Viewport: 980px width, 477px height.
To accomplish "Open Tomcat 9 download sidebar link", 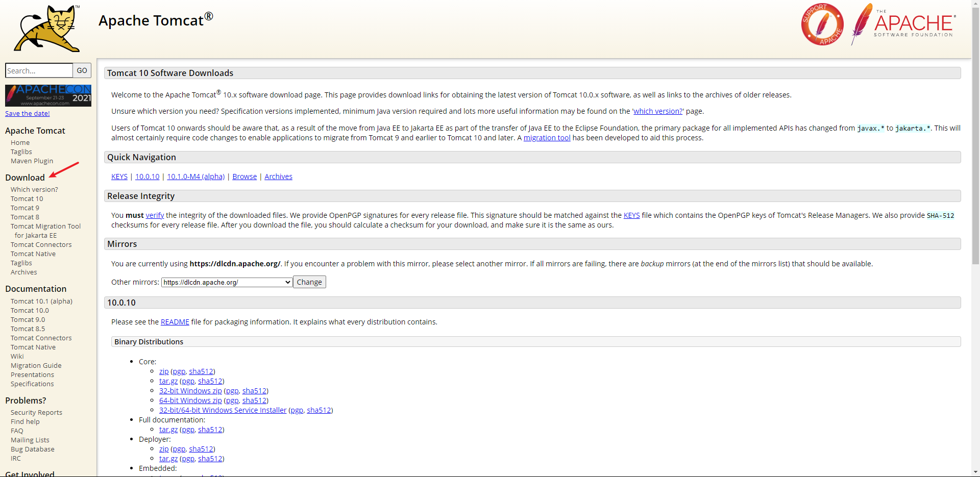I will [25, 208].
